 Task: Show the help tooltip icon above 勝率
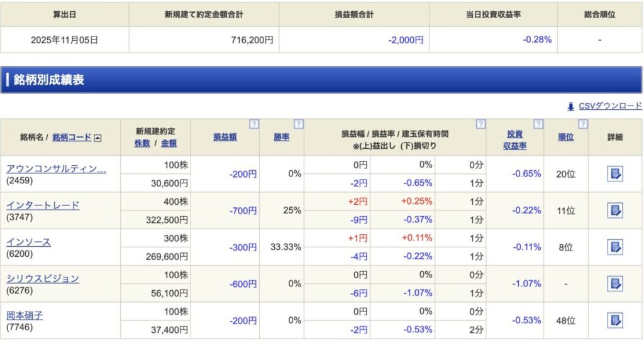pos(299,124)
